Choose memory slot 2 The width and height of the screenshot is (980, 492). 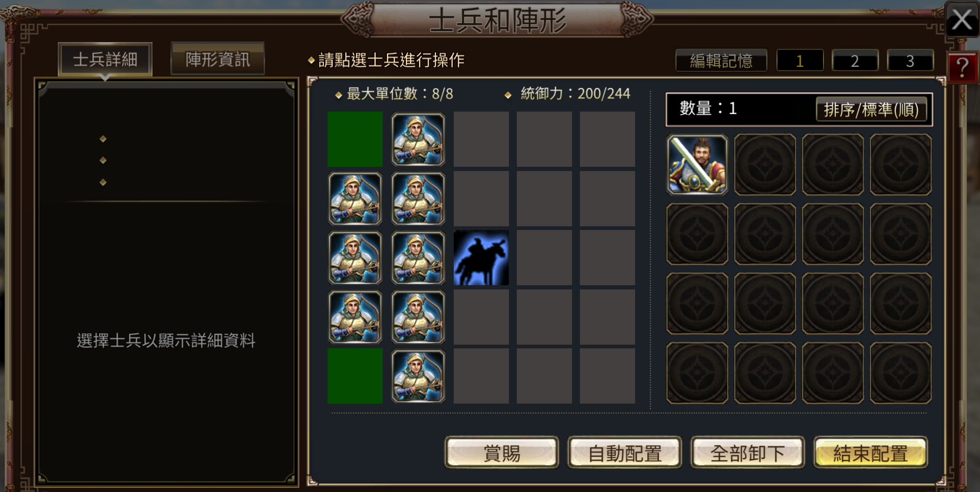(855, 61)
